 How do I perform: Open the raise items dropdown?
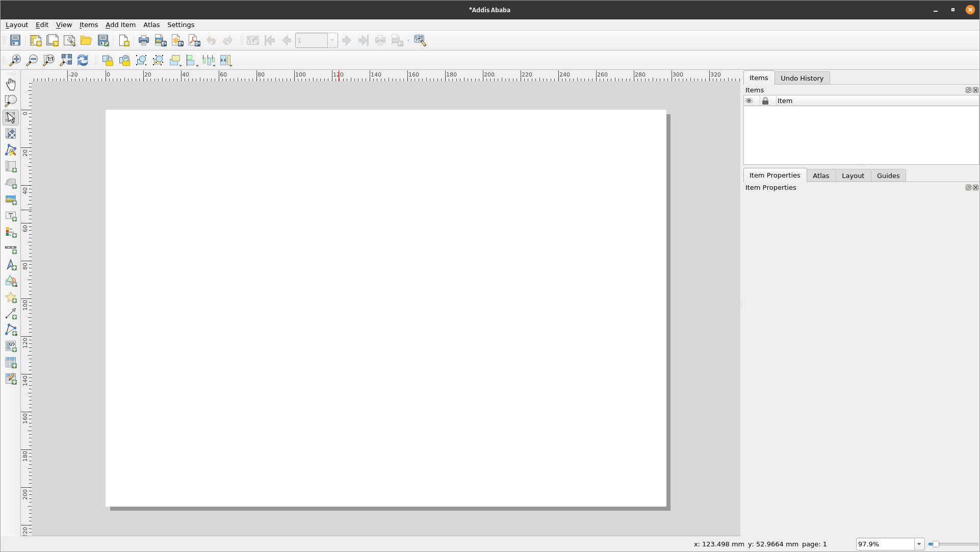click(176, 60)
